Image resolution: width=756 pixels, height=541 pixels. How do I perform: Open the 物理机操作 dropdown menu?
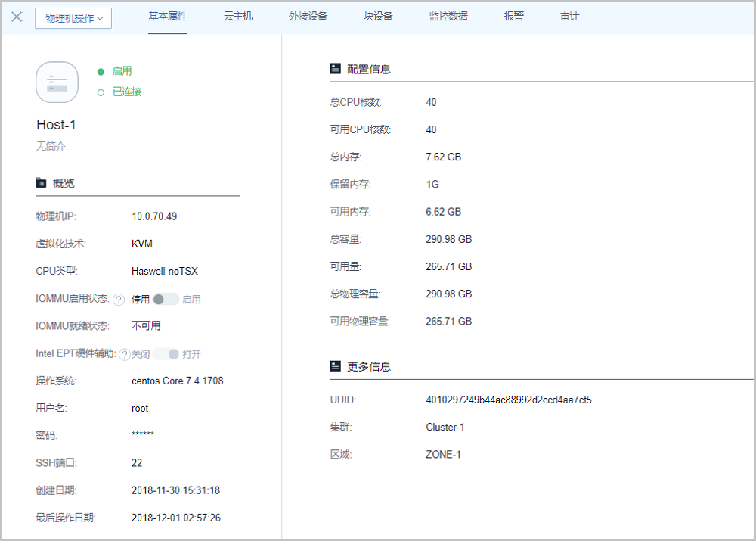(x=73, y=18)
